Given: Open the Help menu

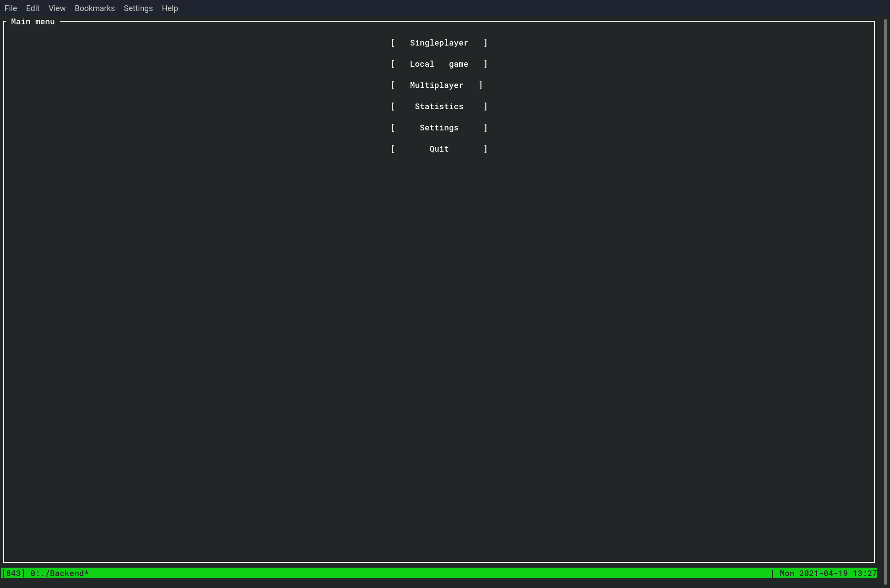Looking at the screenshot, I should pos(170,8).
